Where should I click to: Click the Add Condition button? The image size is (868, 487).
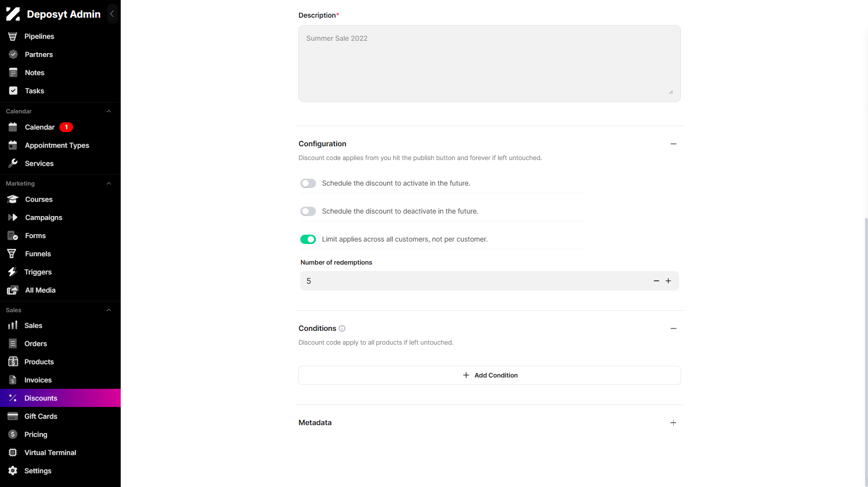490,375
